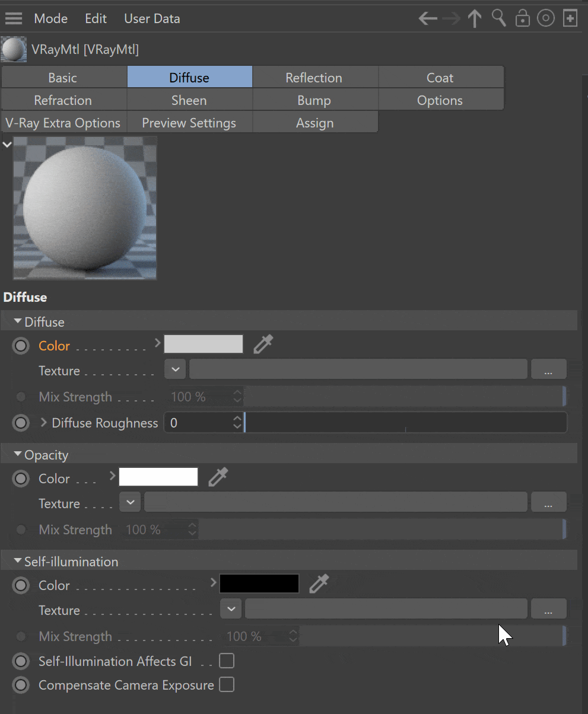
Task: Toggle the lock element icon
Action: point(523,18)
